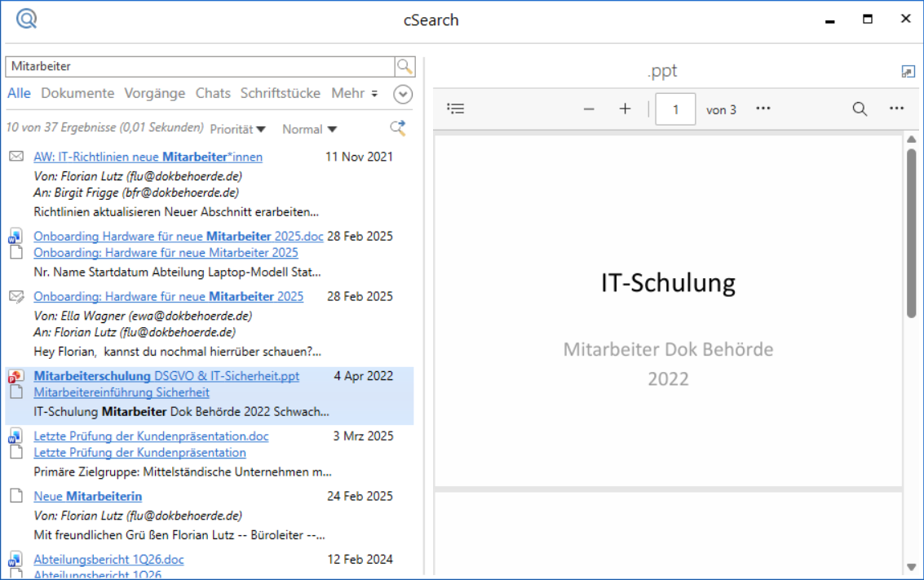The image size is (924, 580).
Task: Click text 'Nr. Name Startdatum Abteilung Laptop-Modell Stat...'
Action: click(177, 272)
